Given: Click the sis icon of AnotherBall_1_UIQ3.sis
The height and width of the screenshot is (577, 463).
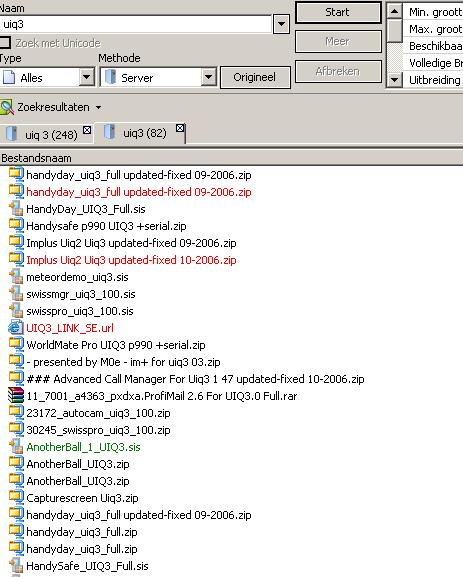Looking at the screenshot, I should click(x=16, y=447).
